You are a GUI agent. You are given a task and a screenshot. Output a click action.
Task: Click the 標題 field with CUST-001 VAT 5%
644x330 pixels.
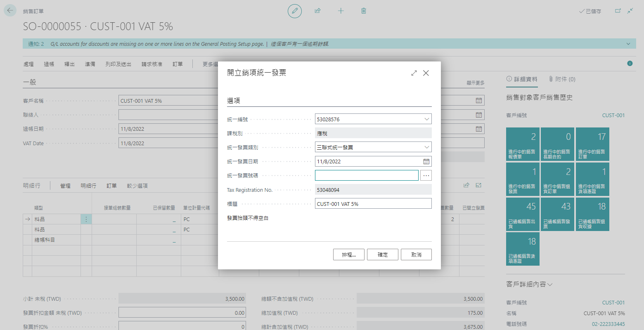coord(373,204)
